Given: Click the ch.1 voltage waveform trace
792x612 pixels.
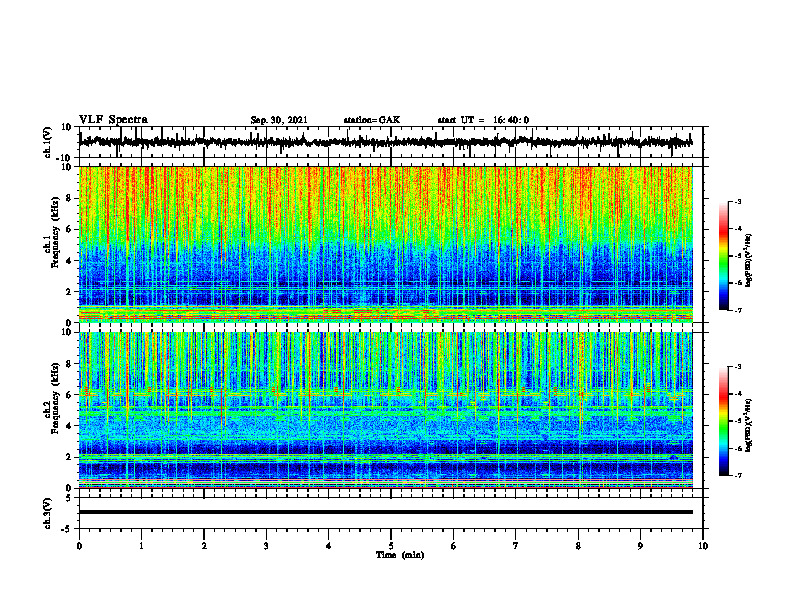Looking at the screenshot, I should (385, 142).
